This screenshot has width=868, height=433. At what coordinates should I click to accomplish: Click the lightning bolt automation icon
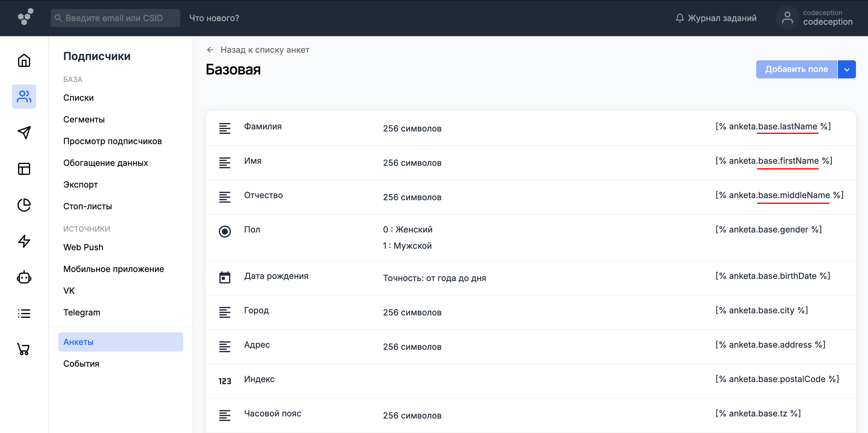click(x=24, y=241)
